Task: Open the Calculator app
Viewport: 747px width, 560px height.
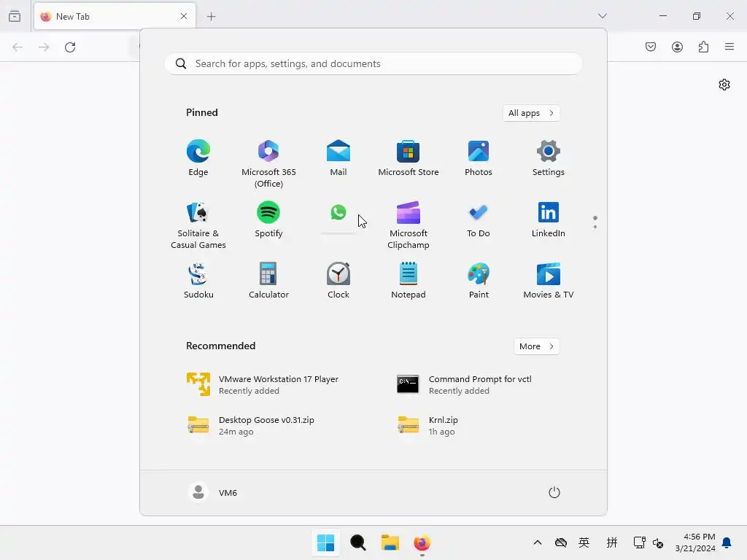Action: 268,281
